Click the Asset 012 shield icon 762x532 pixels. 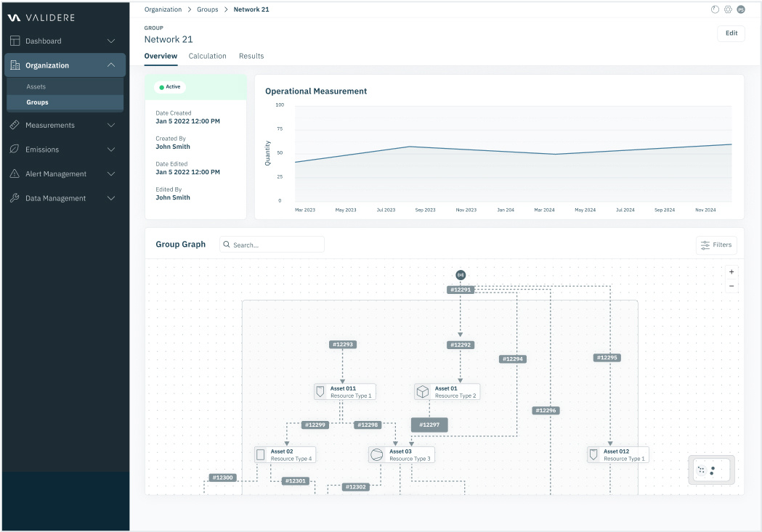coord(593,455)
